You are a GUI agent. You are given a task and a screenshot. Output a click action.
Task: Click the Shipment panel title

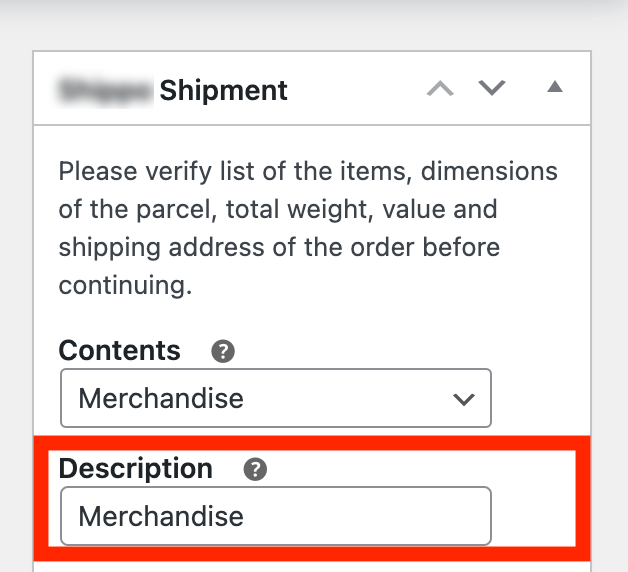[223, 91]
